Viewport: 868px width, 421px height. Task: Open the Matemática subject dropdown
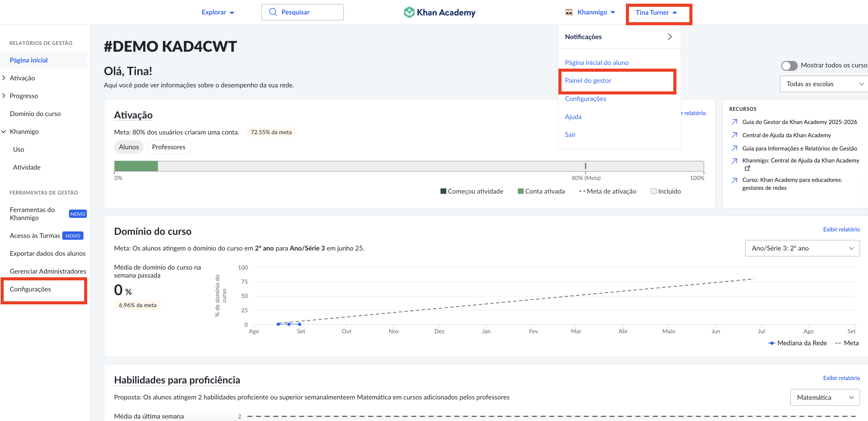coord(825,397)
